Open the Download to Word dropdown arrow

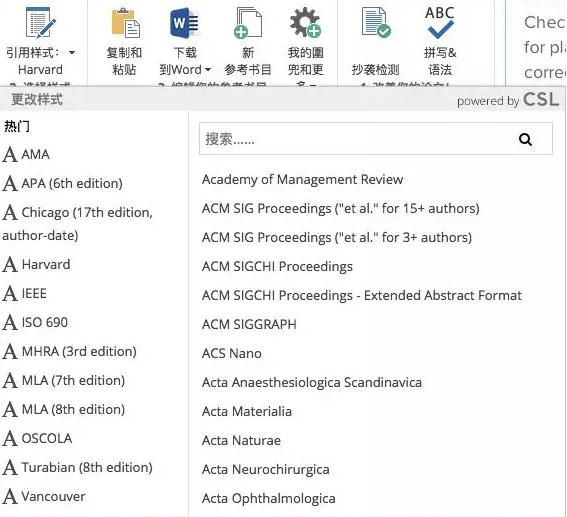click(208, 69)
